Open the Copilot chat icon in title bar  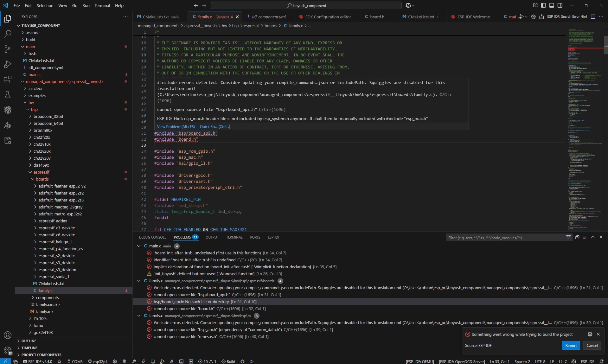[x=408, y=5]
